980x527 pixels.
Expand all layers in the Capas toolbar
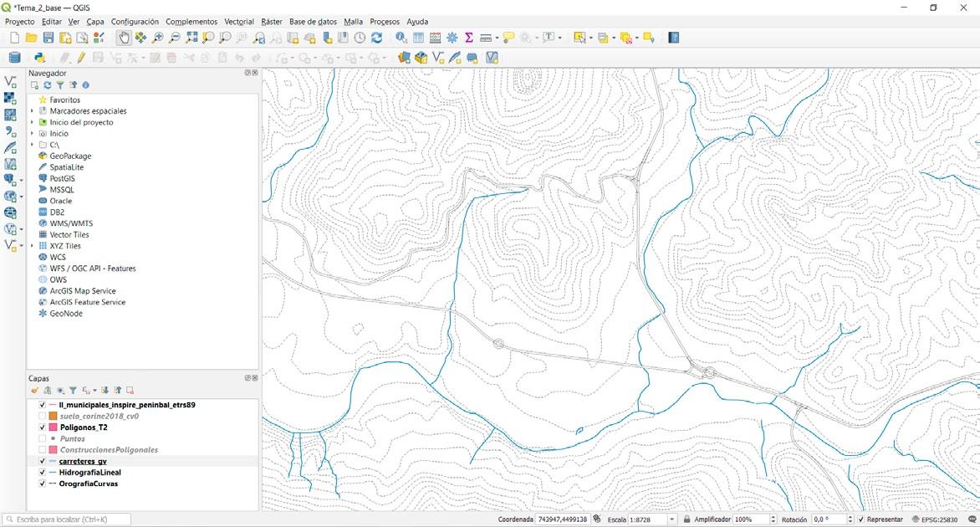coord(105,390)
